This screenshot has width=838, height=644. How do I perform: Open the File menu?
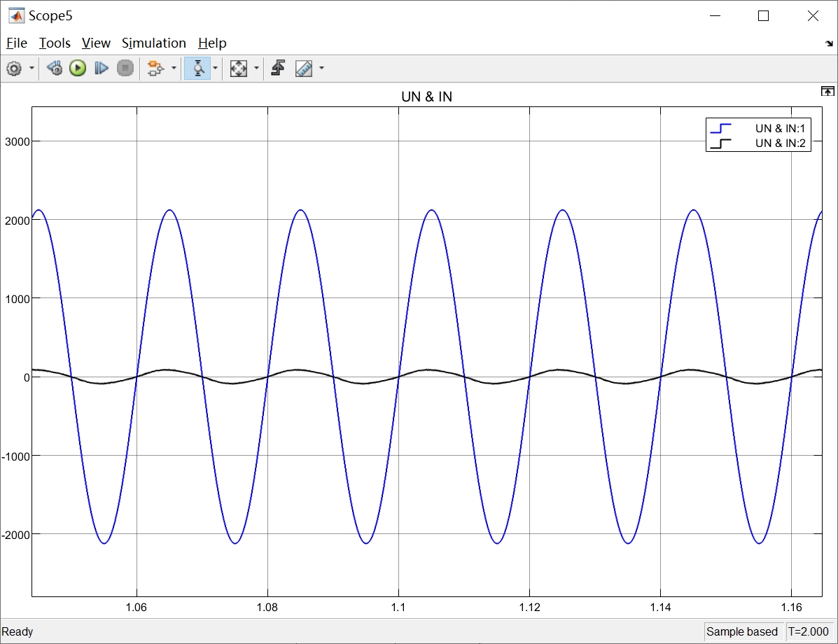(17, 43)
